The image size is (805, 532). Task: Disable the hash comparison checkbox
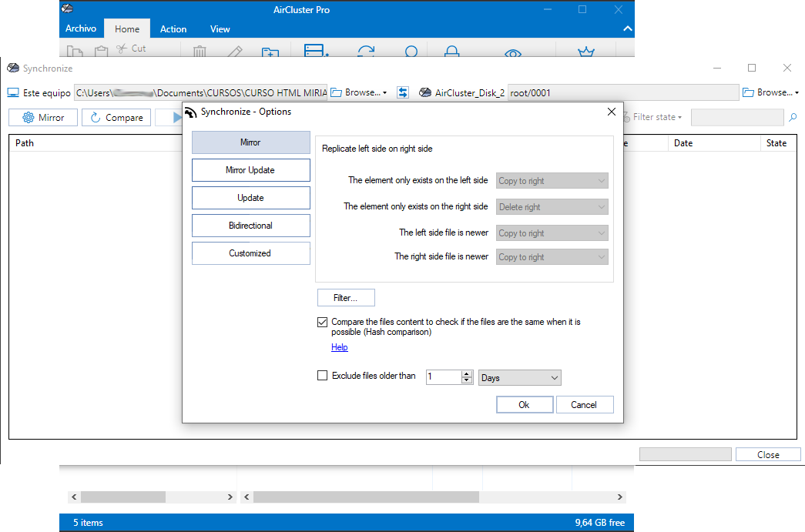[x=322, y=322]
